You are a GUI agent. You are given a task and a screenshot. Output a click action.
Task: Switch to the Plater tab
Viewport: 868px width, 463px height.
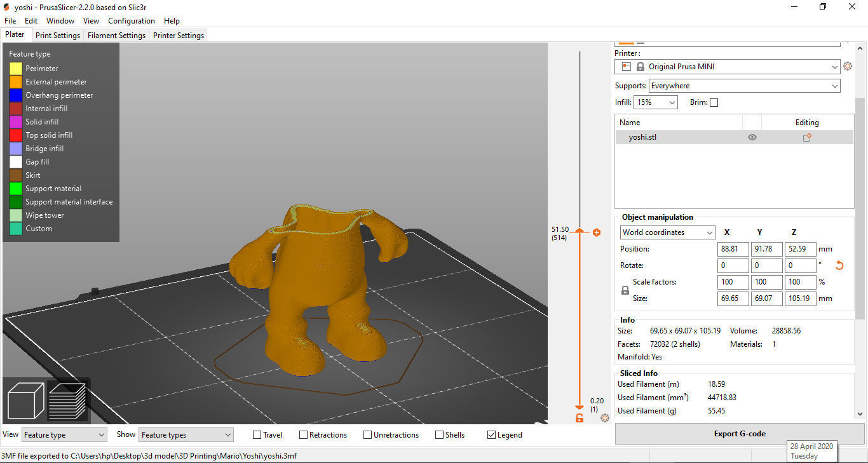pyautogui.click(x=15, y=35)
